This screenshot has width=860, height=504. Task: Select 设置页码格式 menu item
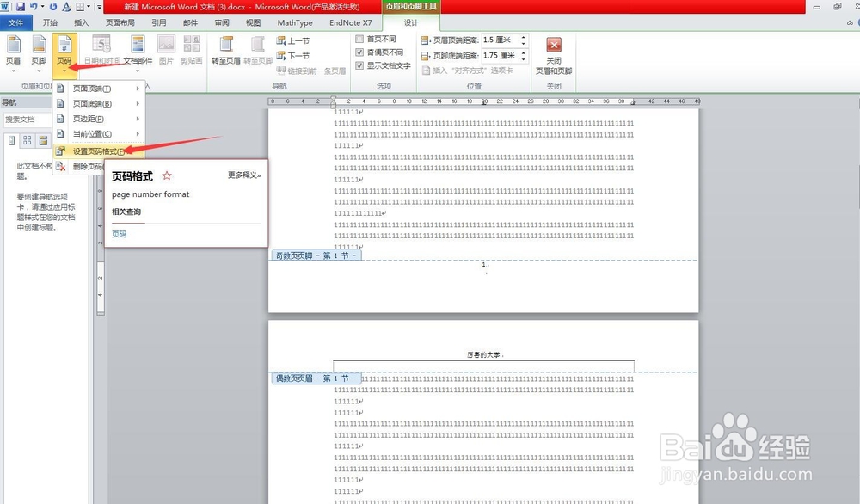coord(99,151)
